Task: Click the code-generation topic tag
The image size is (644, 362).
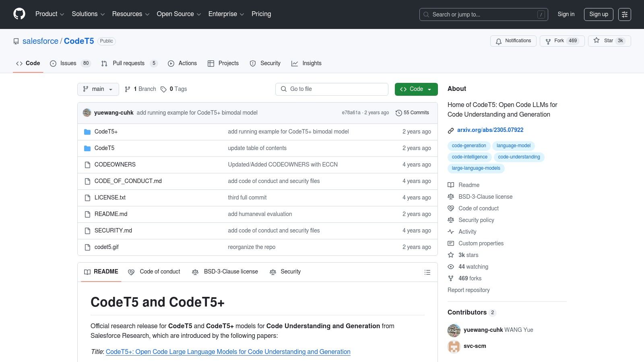Action: pos(469,146)
